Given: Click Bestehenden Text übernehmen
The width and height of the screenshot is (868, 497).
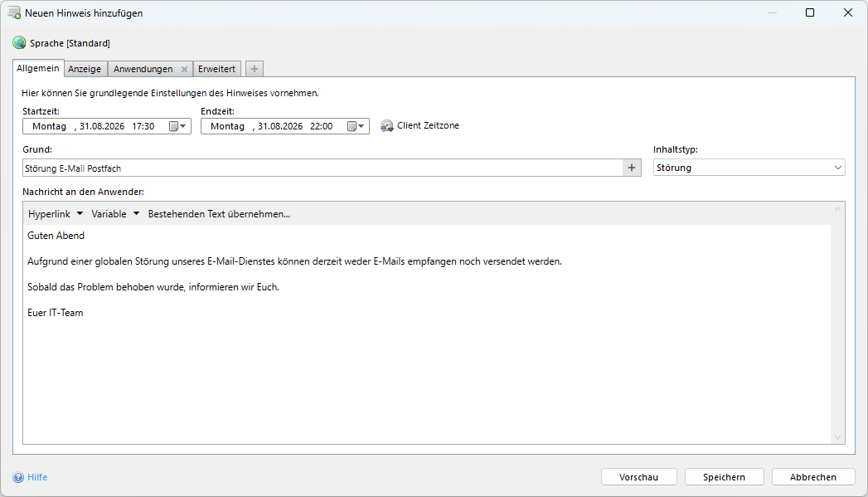Looking at the screenshot, I should [x=219, y=214].
